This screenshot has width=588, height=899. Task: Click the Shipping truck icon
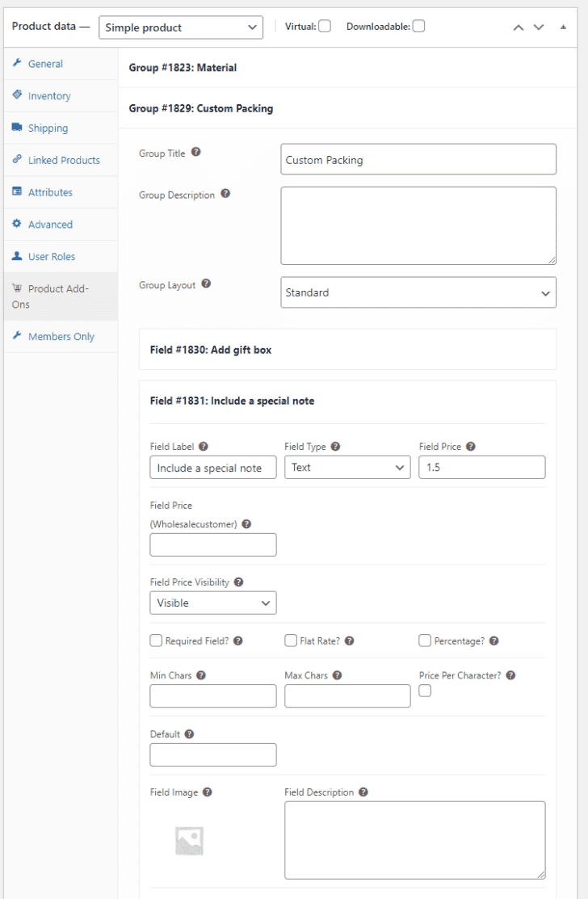coord(18,128)
